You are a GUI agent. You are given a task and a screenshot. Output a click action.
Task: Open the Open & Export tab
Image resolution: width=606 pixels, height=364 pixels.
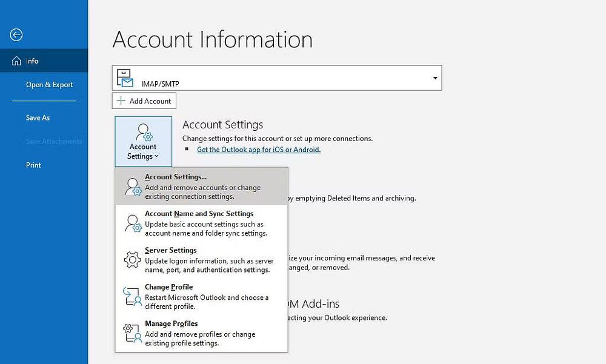pos(44,85)
